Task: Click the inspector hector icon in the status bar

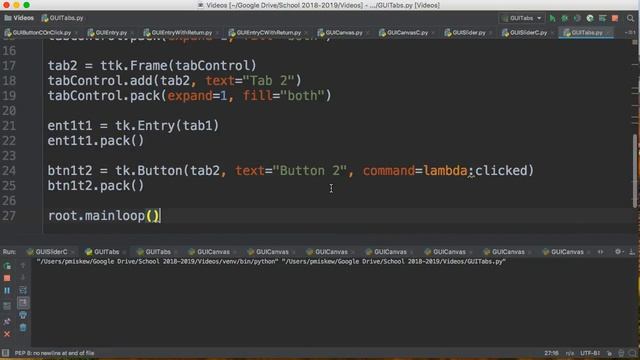Action: pyautogui.click(x=621, y=353)
